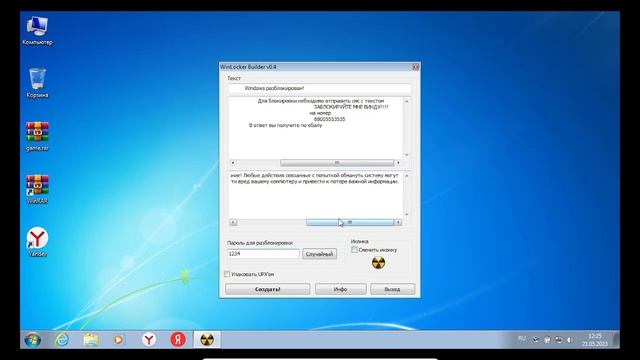Screen dimensions: 640x360
Task: Open the Action Center flag tray icon
Action: [547, 340]
